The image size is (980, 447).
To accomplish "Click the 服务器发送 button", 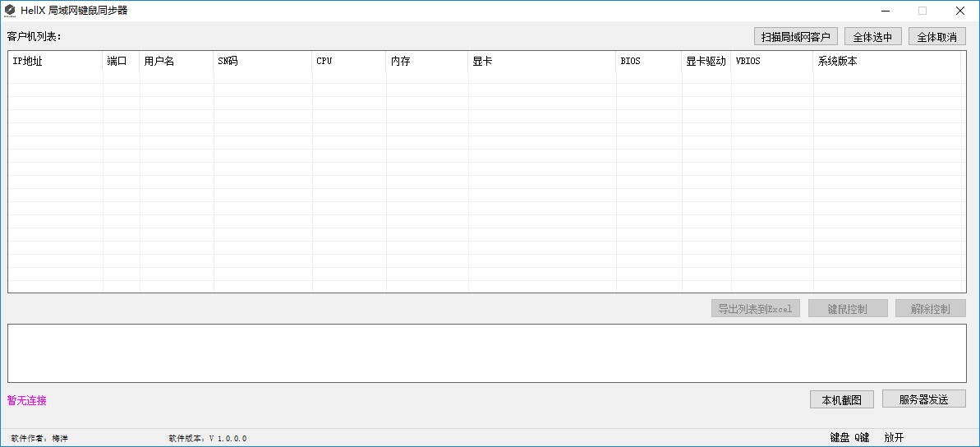I will pos(924,399).
